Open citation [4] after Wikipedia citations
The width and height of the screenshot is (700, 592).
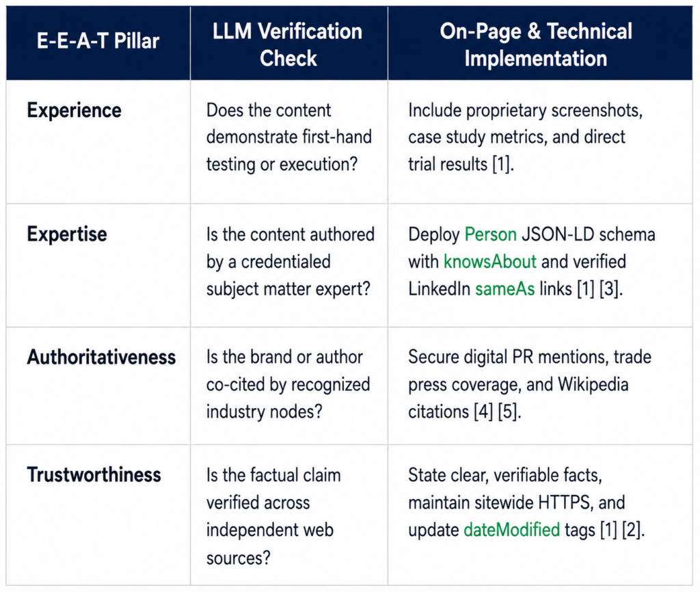484,412
